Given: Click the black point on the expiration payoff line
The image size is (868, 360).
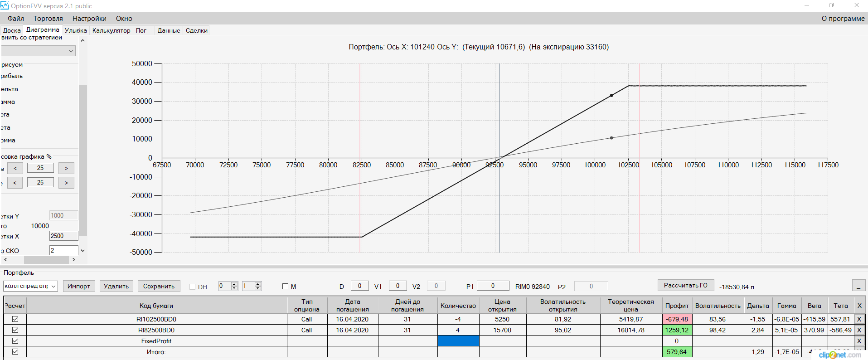Looking at the screenshot, I should [x=611, y=95].
